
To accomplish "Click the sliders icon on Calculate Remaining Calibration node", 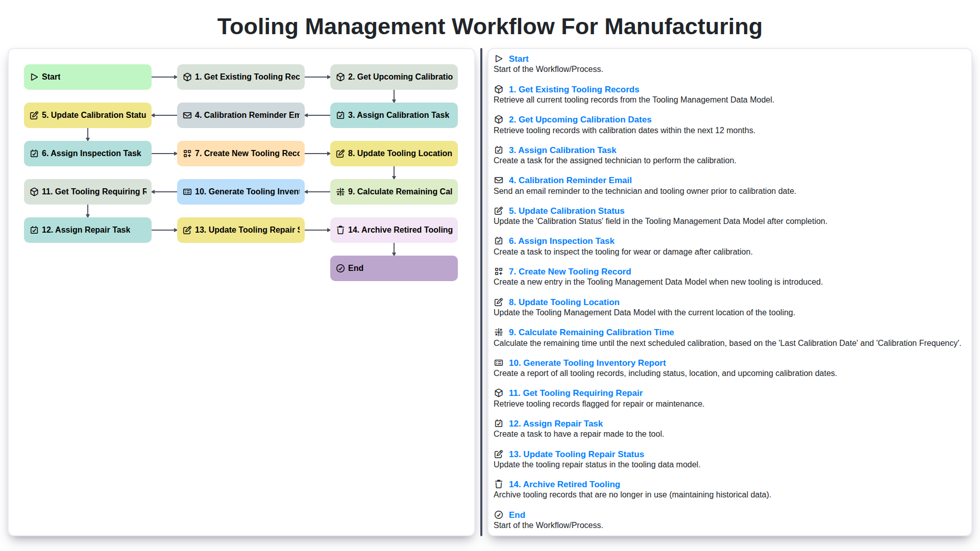I will (340, 191).
